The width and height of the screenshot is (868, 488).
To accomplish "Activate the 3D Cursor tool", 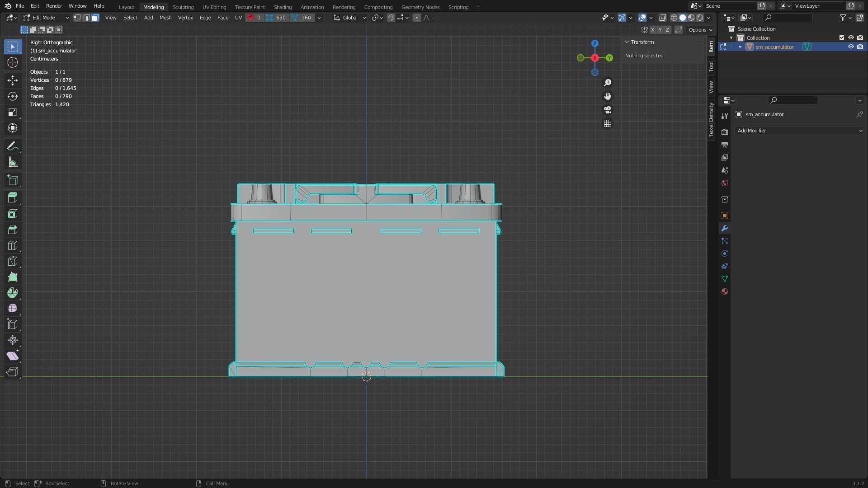I will click(x=13, y=62).
